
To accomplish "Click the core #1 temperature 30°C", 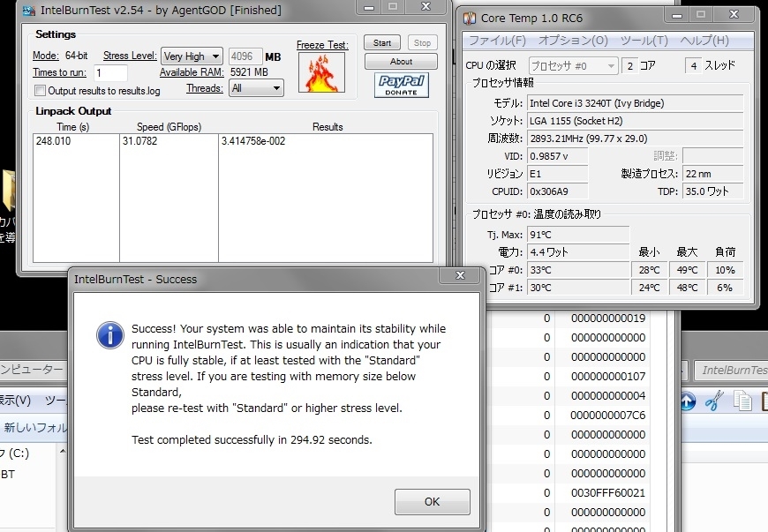I will click(x=578, y=288).
